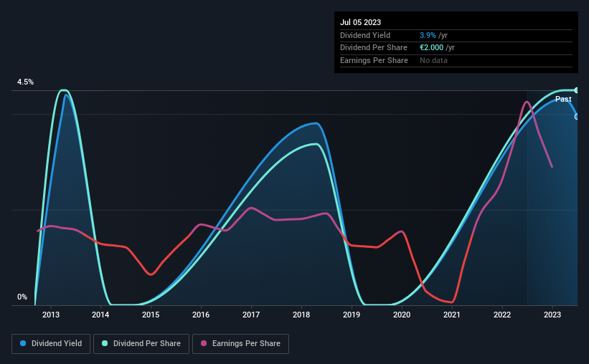Click the 2017 x-axis label
This screenshot has height=364, width=589.
[x=251, y=315]
